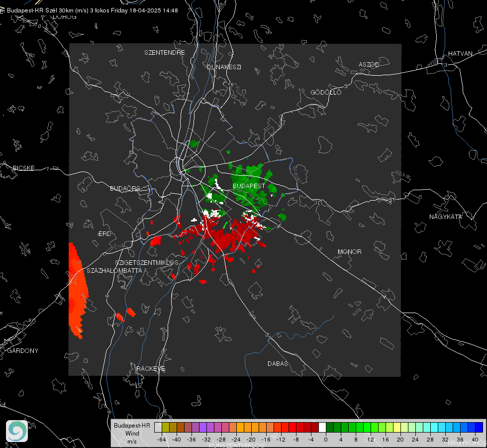The width and height of the screenshot is (487, 448).
Task: Select the large ÉRD label
Action: click(x=104, y=234)
